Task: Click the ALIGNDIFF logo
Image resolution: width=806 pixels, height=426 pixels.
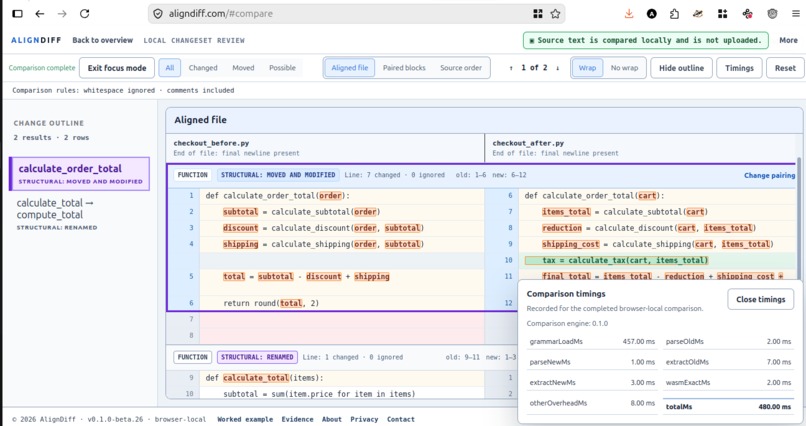Action: [x=36, y=40]
